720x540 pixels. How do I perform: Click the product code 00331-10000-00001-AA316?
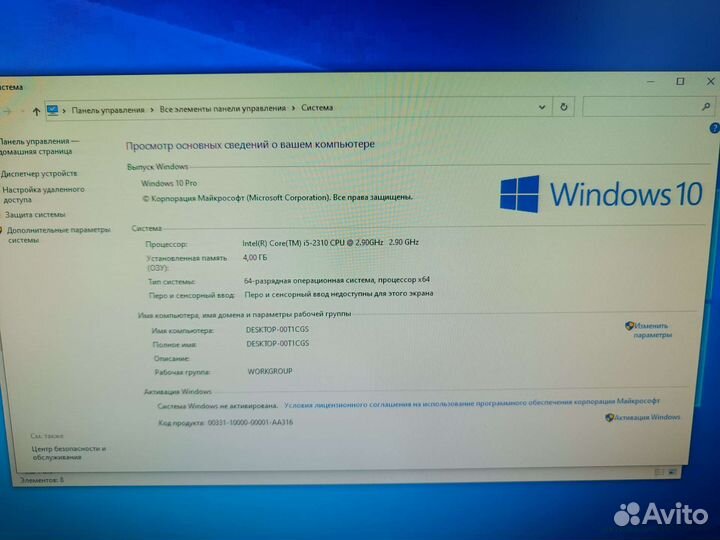[250, 422]
